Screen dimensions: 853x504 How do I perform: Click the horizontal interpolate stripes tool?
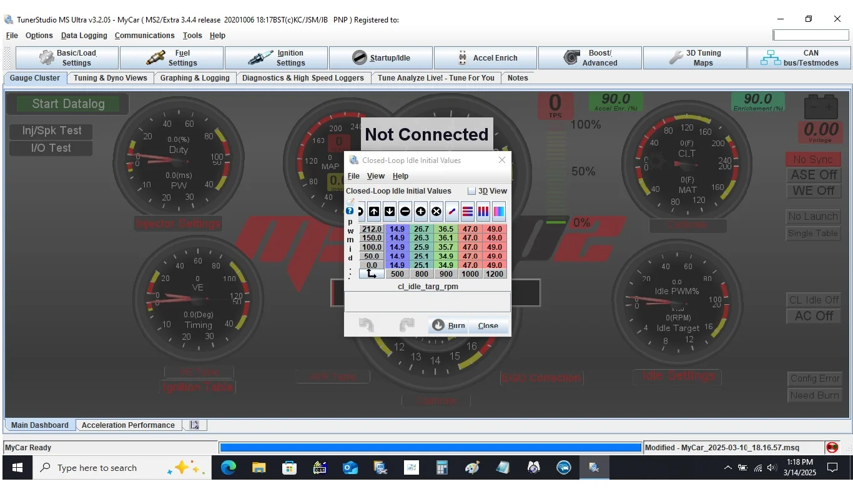(x=468, y=212)
